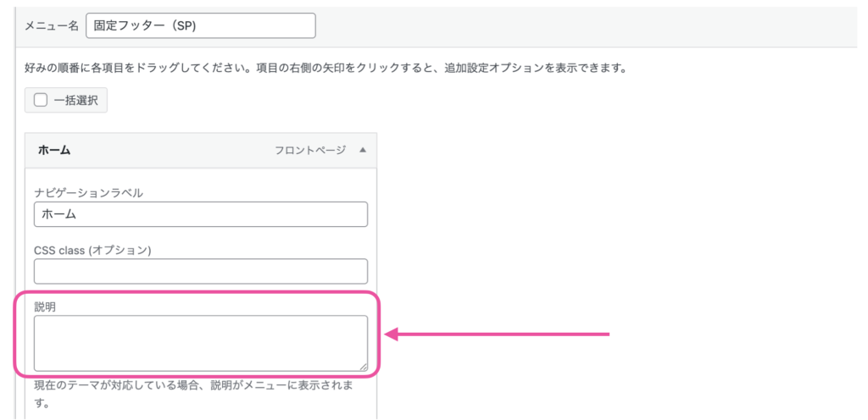This screenshot has height=420, width=868.
Task: Click the ナビゲーションラベル field label
Action: [x=88, y=192]
